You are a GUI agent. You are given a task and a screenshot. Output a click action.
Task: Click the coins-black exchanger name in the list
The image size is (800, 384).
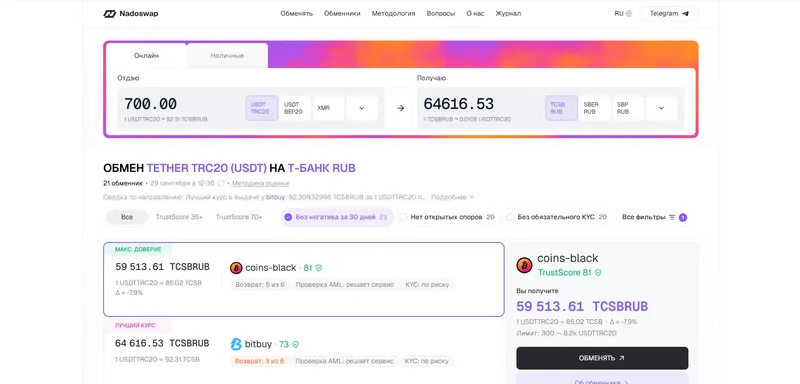click(271, 268)
